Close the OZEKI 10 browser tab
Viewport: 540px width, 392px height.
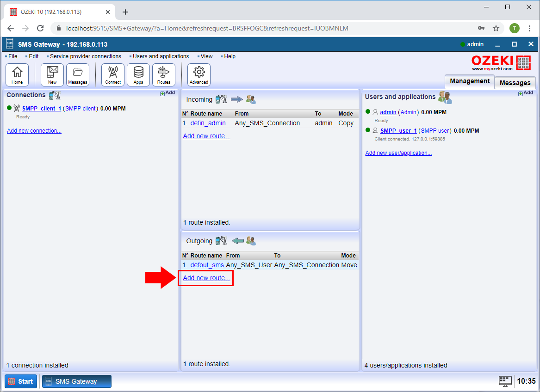pyautogui.click(x=108, y=12)
